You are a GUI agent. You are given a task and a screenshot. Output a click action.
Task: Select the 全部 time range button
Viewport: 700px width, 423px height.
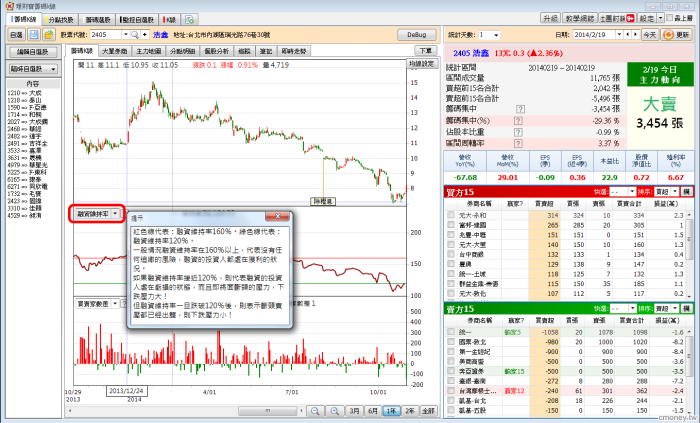tap(428, 411)
